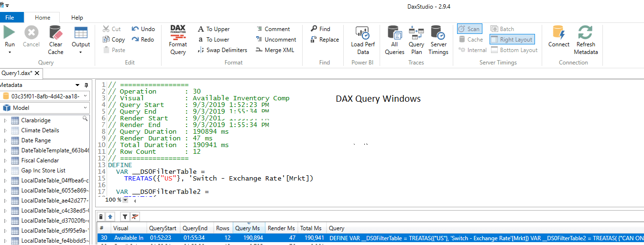Open the Model selector dropdown
The width and height of the screenshot is (644, 245).
[x=85, y=108]
